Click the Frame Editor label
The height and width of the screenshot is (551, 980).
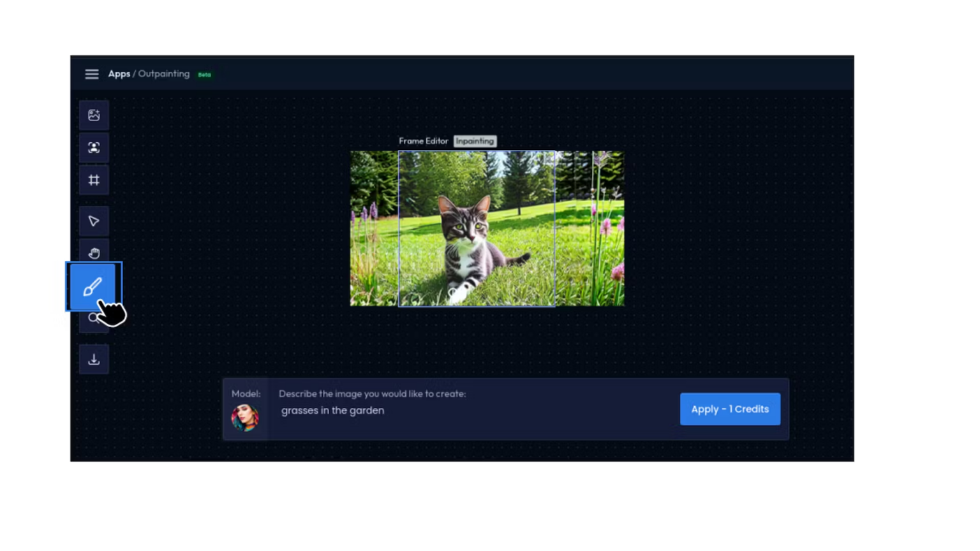coord(423,141)
